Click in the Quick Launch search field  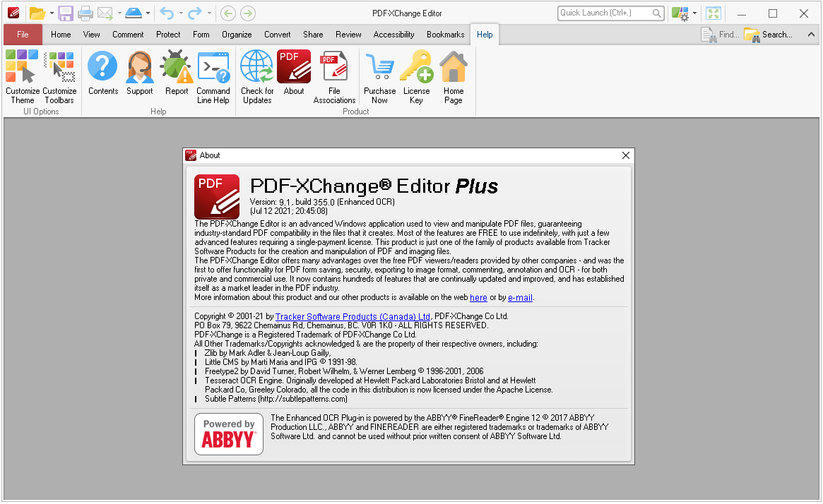pos(611,13)
